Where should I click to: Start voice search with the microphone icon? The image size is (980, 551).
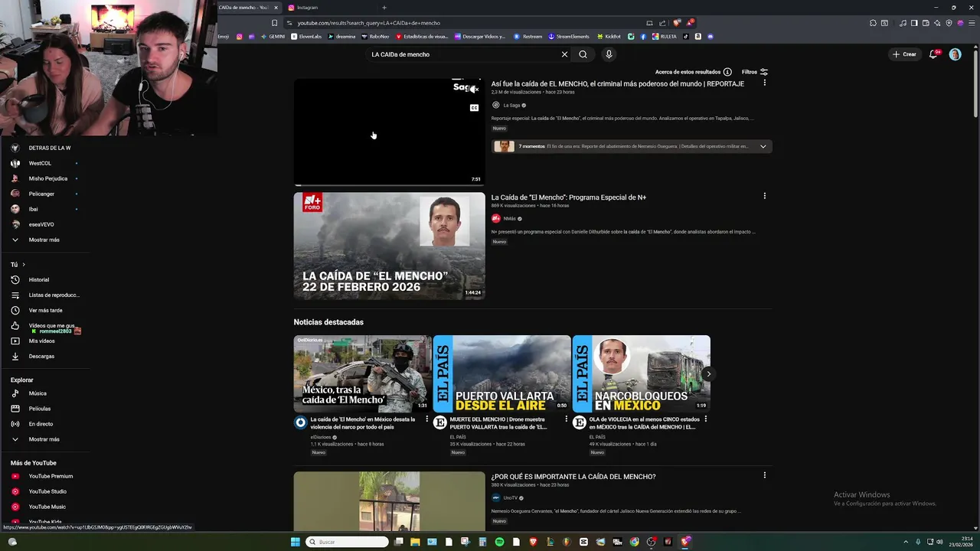pyautogui.click(x=609, y=54)
